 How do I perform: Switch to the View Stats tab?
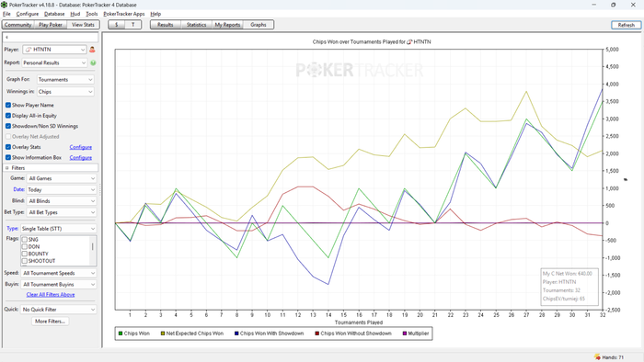click(83, 25)
